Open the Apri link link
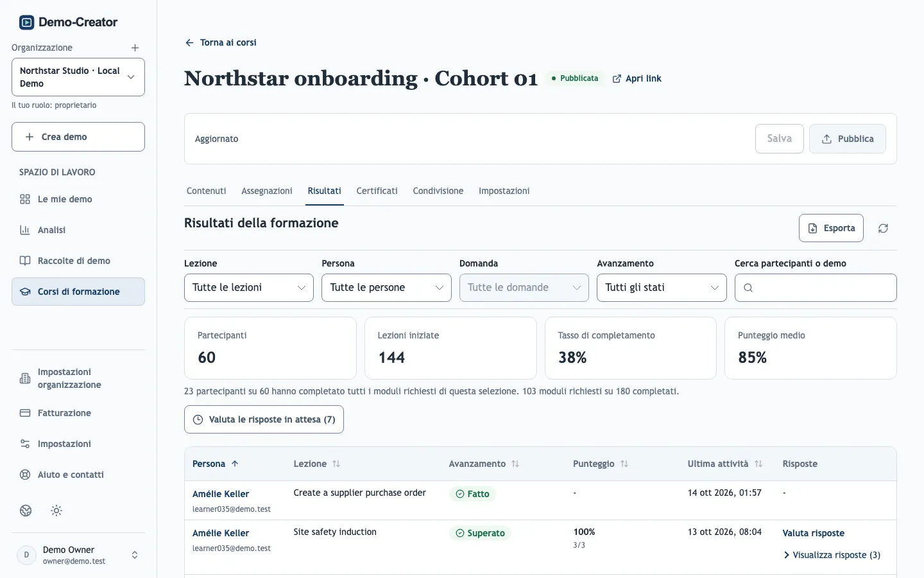The image size is (924, 578). [x=637, y=78]
